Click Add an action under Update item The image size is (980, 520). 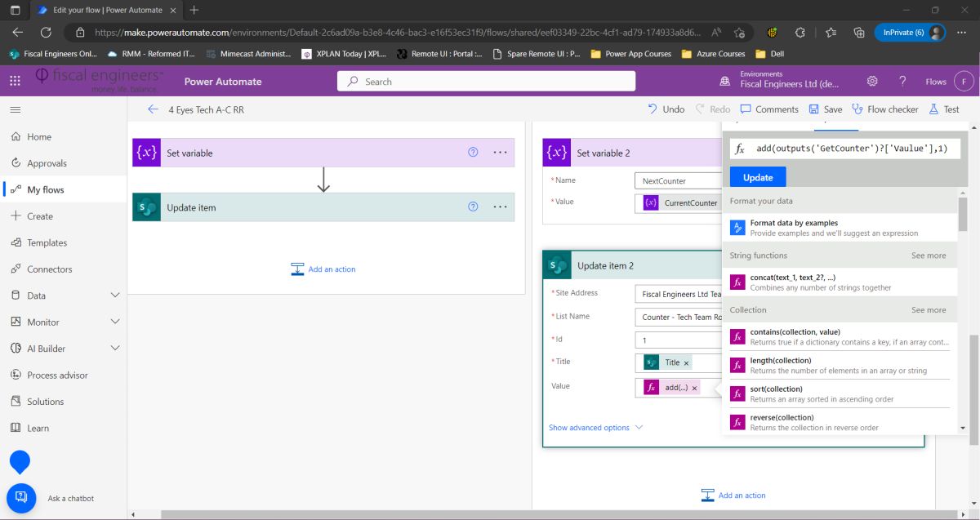[323, 269]
